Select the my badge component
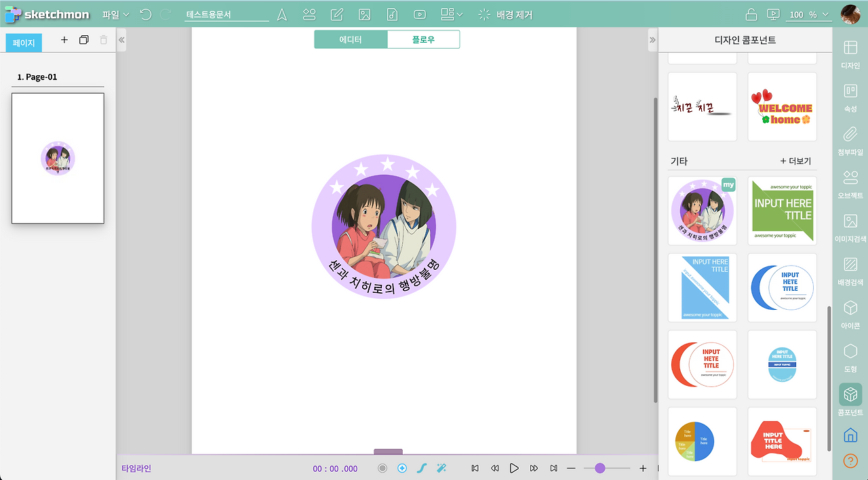 coord(703,211)
